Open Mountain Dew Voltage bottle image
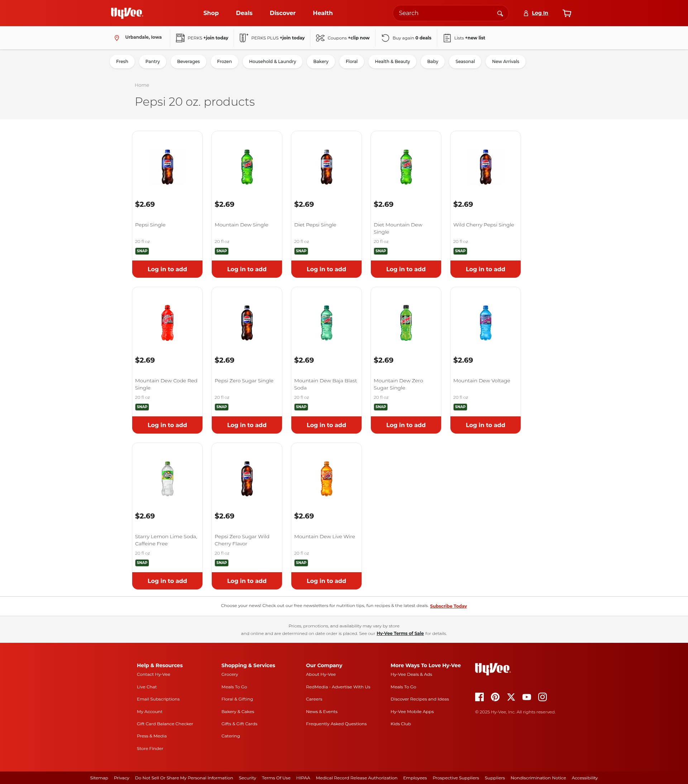 pyautogui.click(x=486, y=322)
